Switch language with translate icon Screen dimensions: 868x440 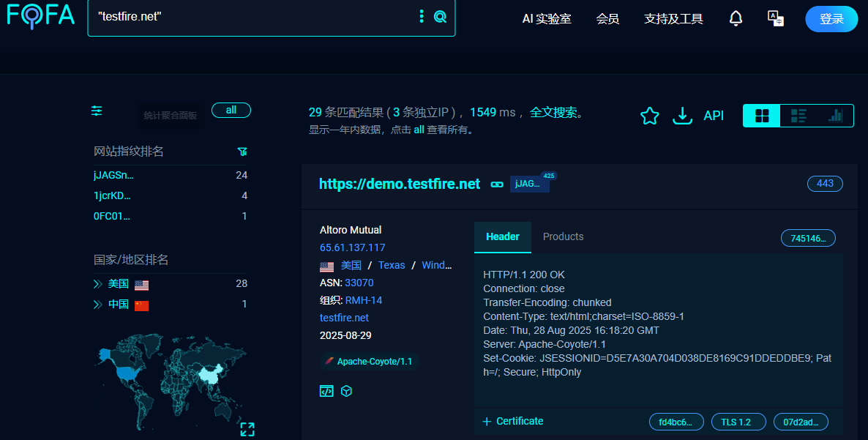(776, 18)
